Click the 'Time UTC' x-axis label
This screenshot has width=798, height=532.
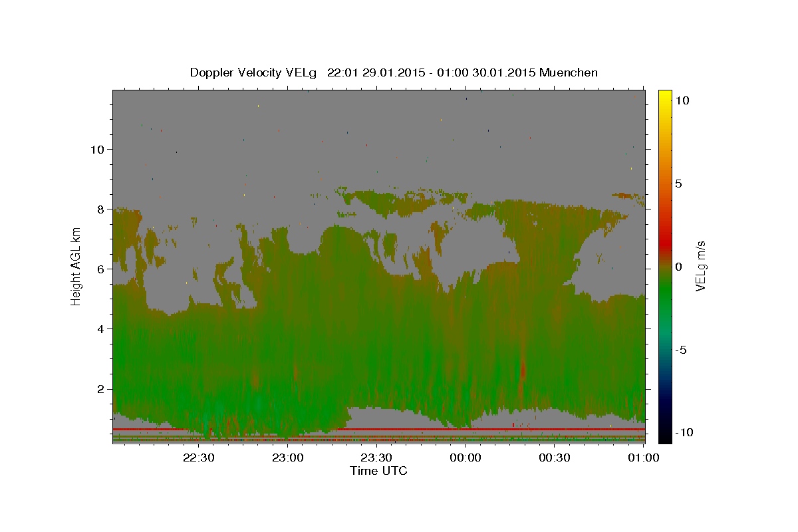[x=378, y=471]
